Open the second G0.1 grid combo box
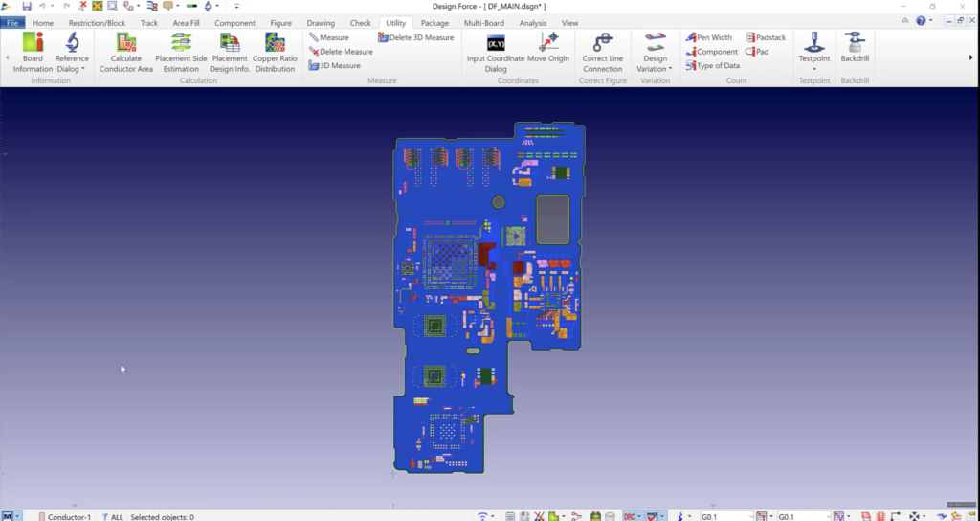The height and width of the screenshot is (521, 980). pos(804,517)
